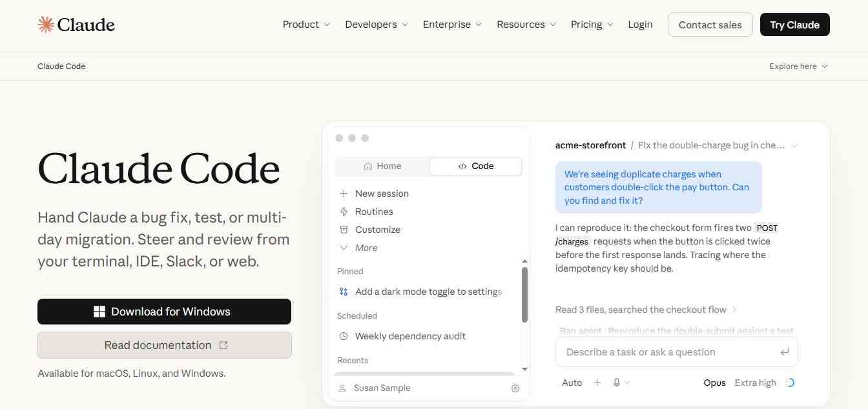
Task: Click the house icon on the Home tab
Action: point(368,166)
